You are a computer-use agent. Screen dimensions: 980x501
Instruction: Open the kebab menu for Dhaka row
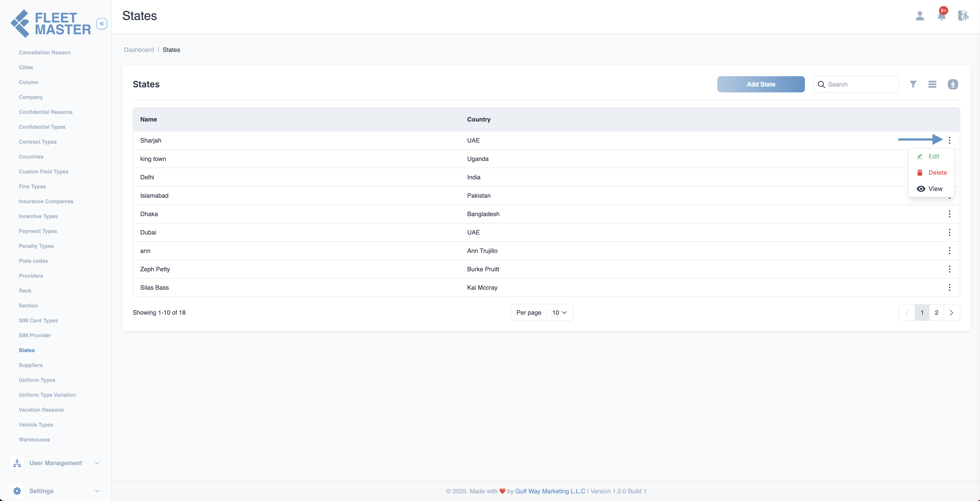pos(950,214)
